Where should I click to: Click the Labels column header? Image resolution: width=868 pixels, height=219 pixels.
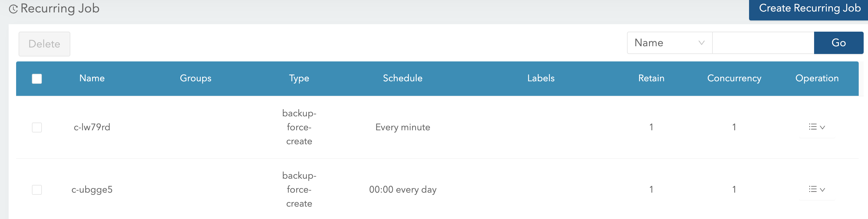tap(541, 78)
